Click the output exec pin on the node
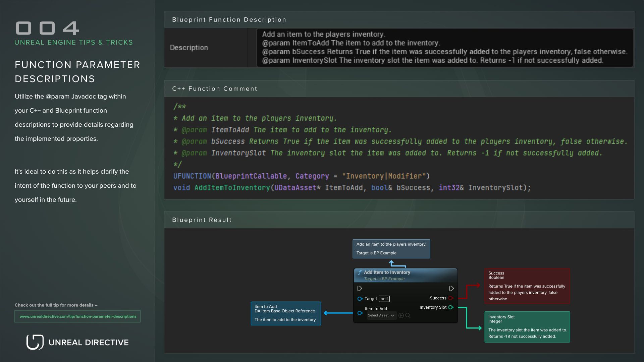The height and width of the screenshot is (362, 644). pos(451,288)
